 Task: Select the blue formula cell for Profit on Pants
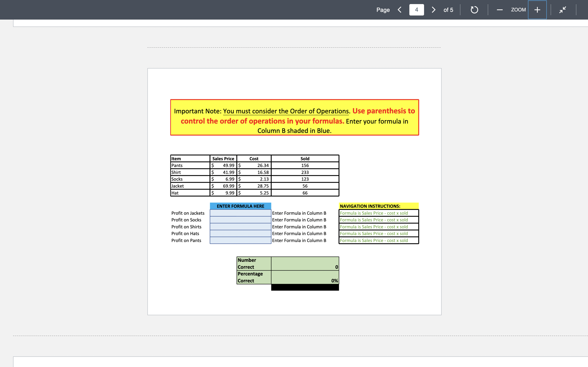pyautogui.click(x=240, y=240)
